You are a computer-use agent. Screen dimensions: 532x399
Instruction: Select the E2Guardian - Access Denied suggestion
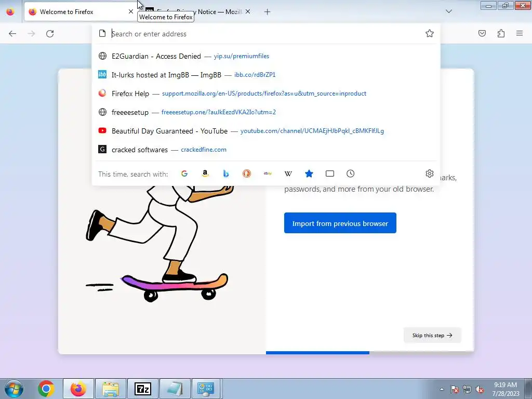coord(266,56)
